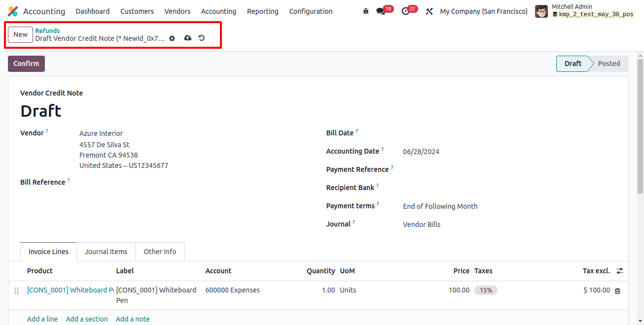Open the debug bug icon
The width and height of the screenshot is (644, 325).
(366, 11)
